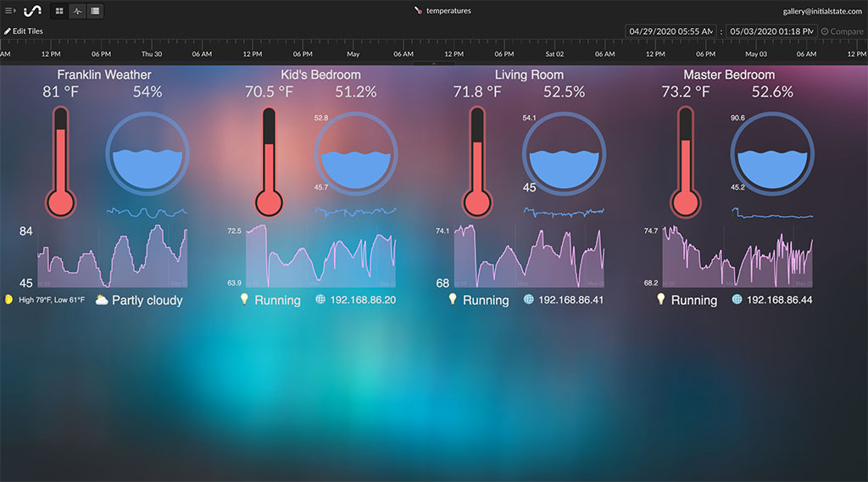Click Franklin Weather thermometer gauge
Viewport: 868px width, 482px height.
pos(60,161)
